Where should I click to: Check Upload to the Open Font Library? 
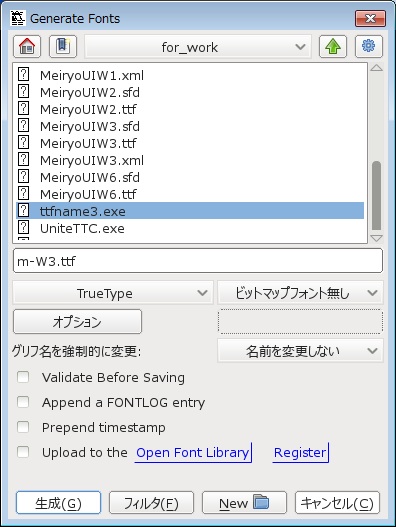click(x=23, y=452)
